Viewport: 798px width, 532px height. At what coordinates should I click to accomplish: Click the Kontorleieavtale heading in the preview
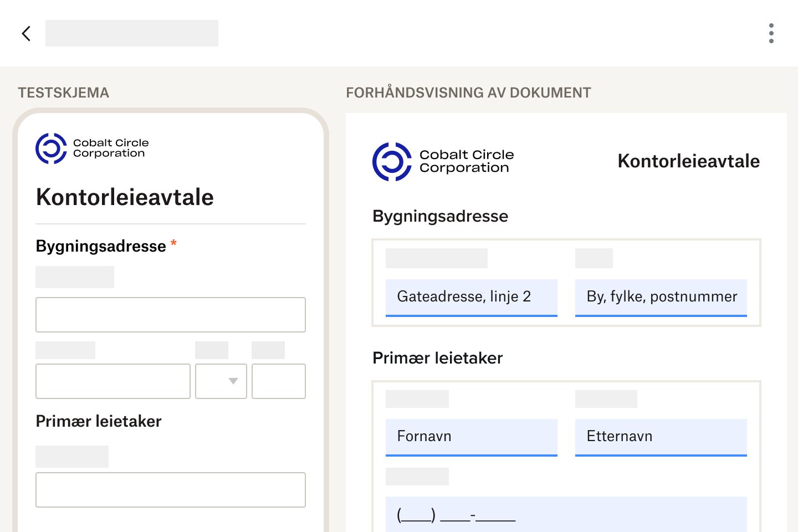coord(688,161)
